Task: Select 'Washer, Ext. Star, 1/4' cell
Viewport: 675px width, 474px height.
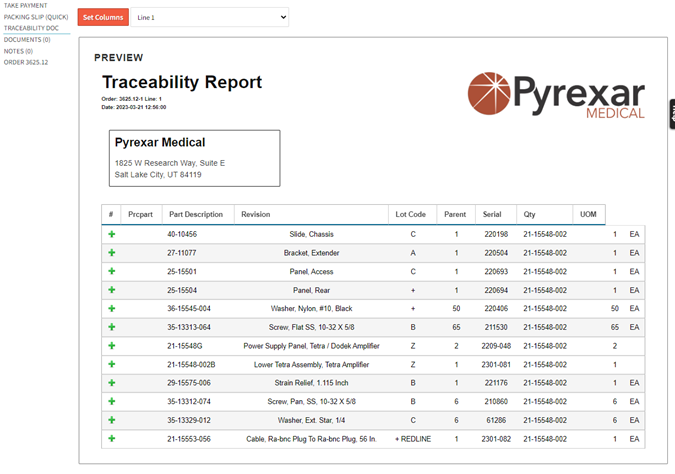Action: (311, 420)
